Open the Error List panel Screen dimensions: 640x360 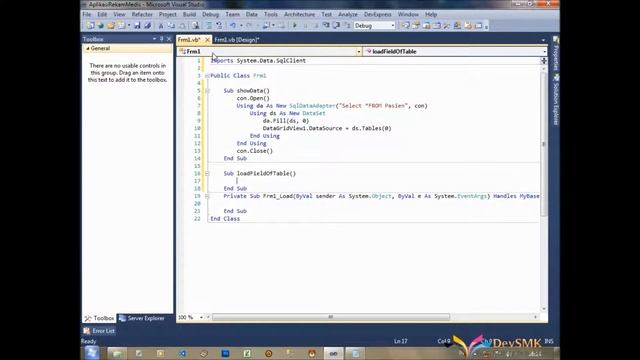pyautogui.click(x=99, y=331)
